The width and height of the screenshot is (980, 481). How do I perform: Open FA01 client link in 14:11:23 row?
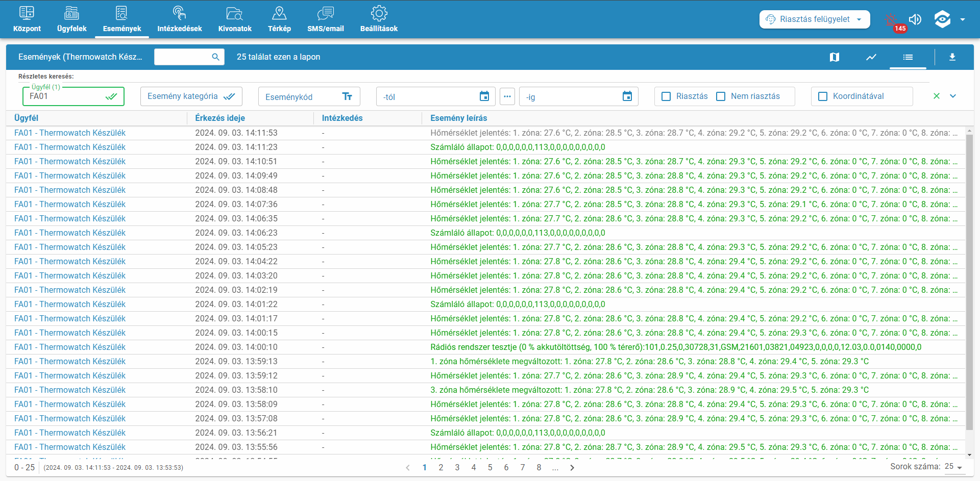70,147
